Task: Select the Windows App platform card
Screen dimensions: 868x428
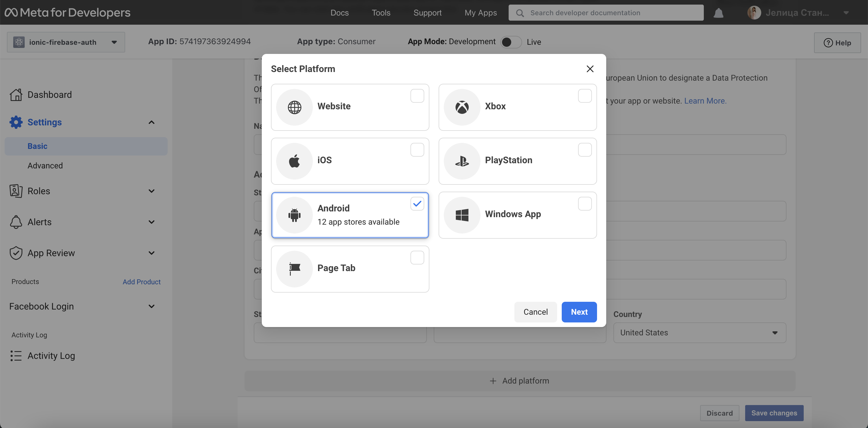Action: point(517,215)
